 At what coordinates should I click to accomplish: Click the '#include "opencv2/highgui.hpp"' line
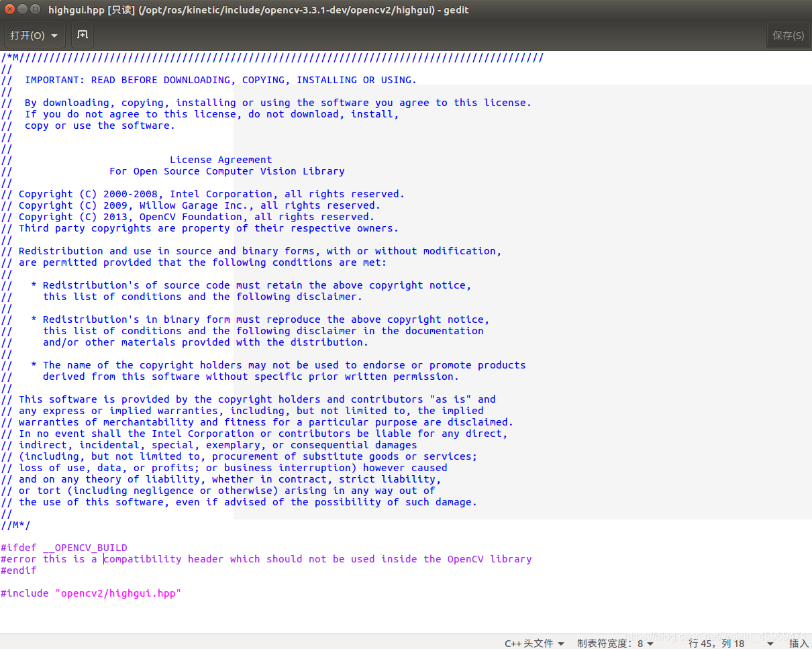pyautogui.click(x=91, y=593)
